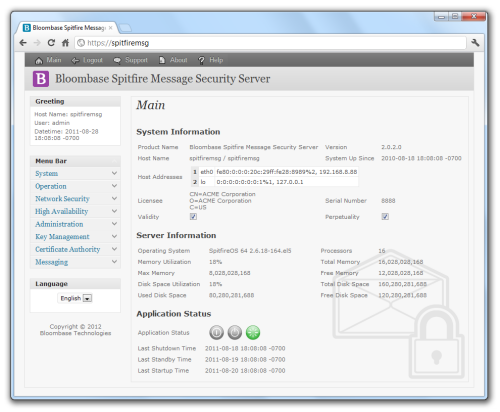This screenshot has height=412, width=500.
Task: Collapse the Menu Bar panel
Action: (x=114, y=161)
